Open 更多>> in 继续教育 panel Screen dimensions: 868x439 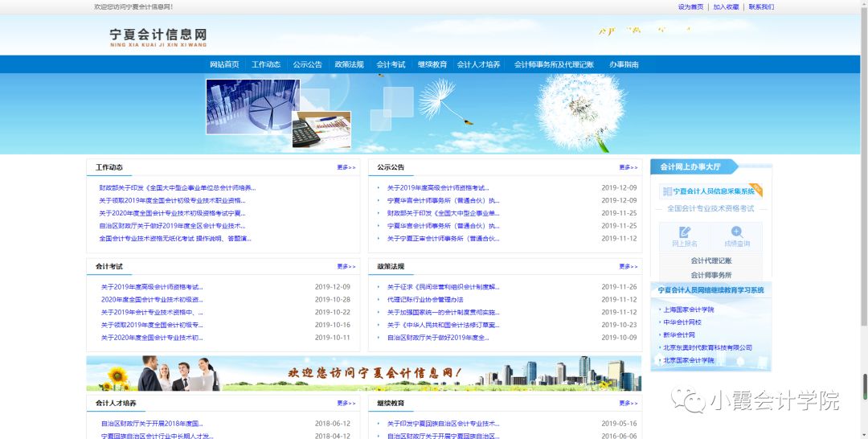[628, 403]
